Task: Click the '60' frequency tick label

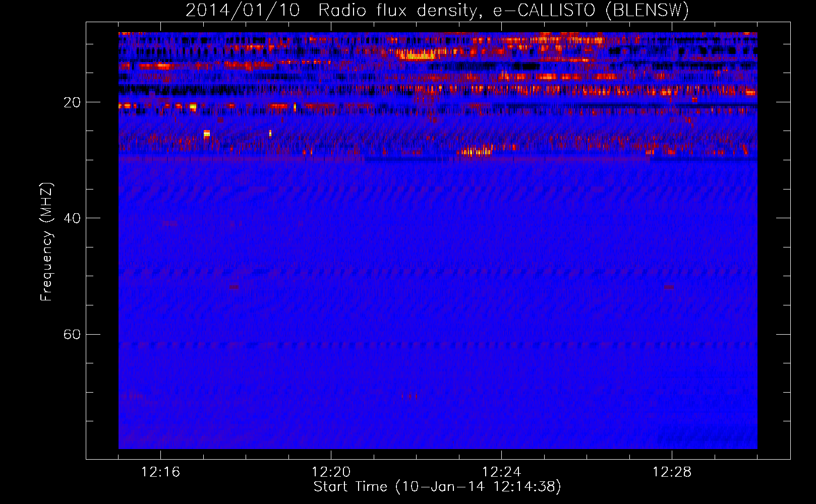Action: 72,334
